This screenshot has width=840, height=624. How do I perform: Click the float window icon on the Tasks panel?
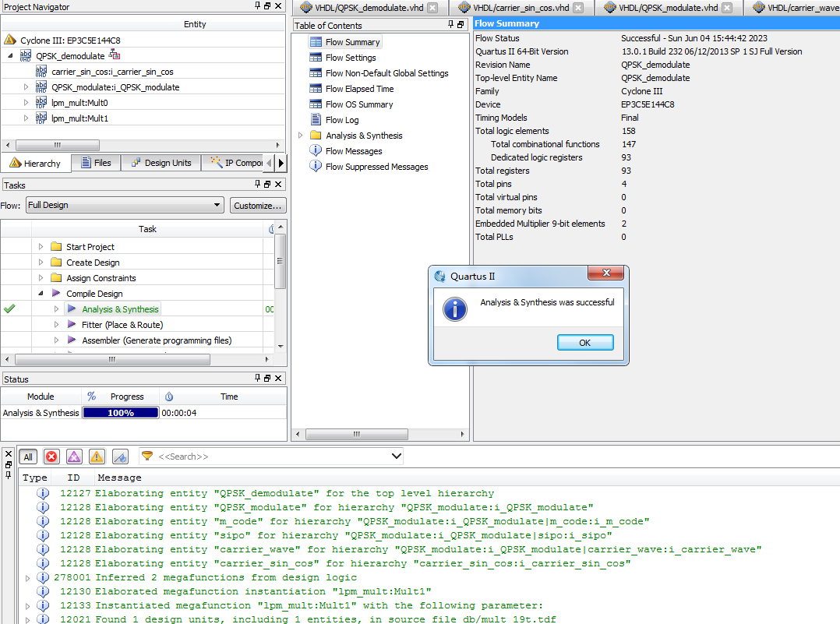point(266,185)
